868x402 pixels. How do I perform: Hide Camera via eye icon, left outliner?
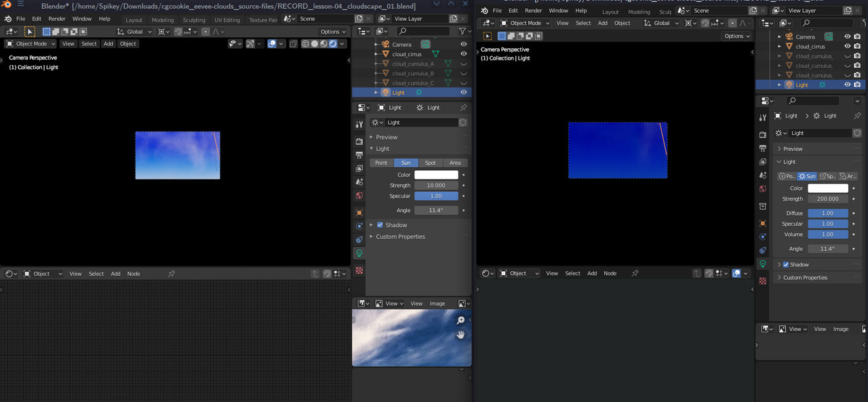[x=464, y=44]
